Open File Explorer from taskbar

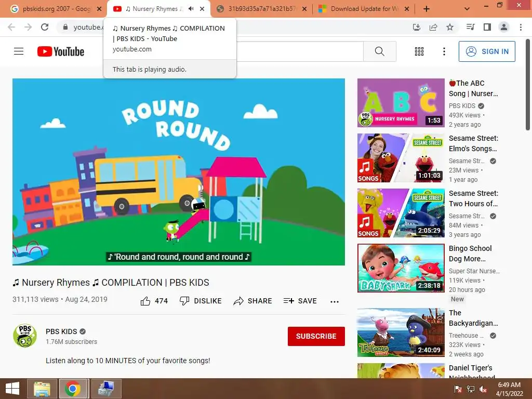coord(42,389)
